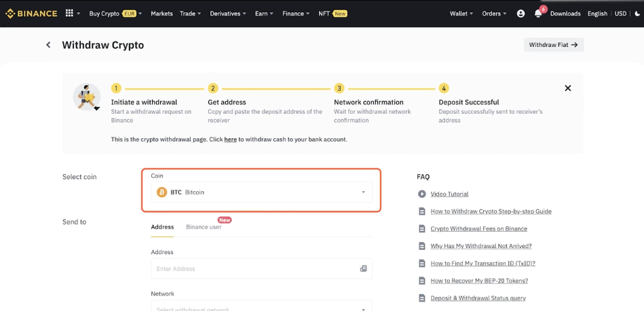This screenshot has height=311, width=644.
Task: Open Crypto Withdrawal Fees on Binance link
Action: pyautogui.click(x=478, y=229)
